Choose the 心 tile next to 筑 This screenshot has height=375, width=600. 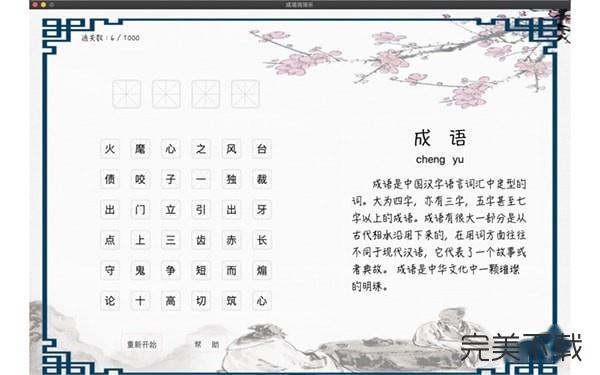[x=262, y=301]
